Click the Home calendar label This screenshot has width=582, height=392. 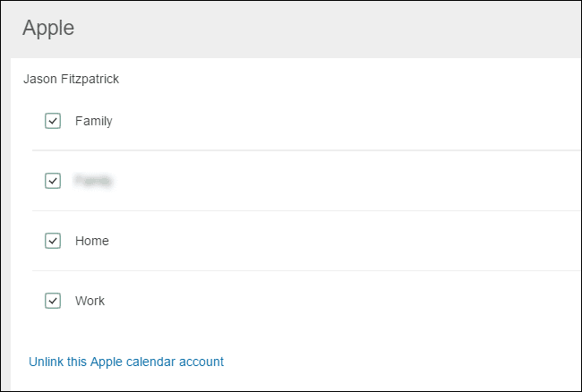pyautogui.click(x=92, y=241)
